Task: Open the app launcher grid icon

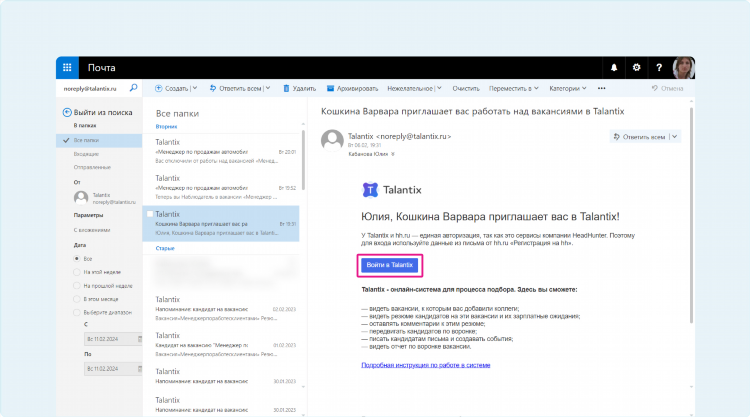Action: (x=67, y=67)
